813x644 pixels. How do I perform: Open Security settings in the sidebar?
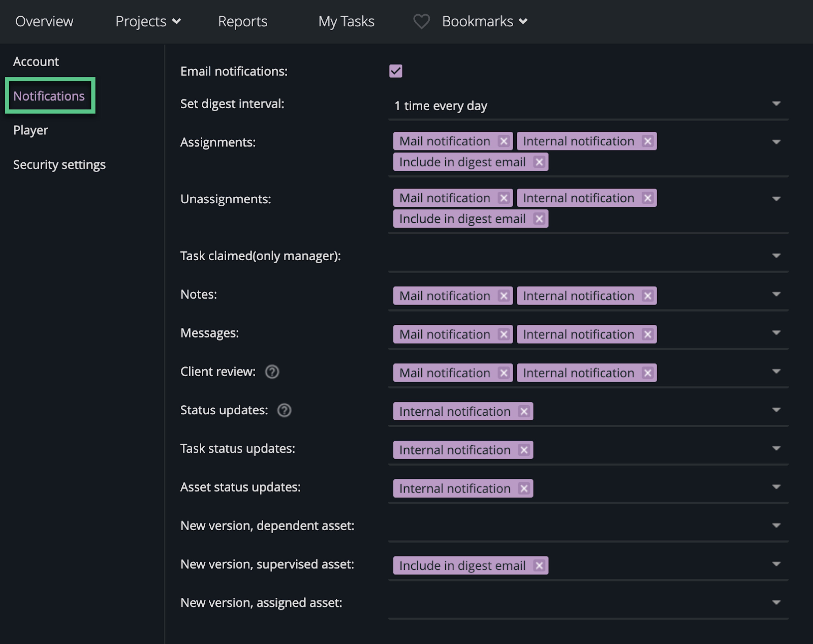tap(59, 165)
